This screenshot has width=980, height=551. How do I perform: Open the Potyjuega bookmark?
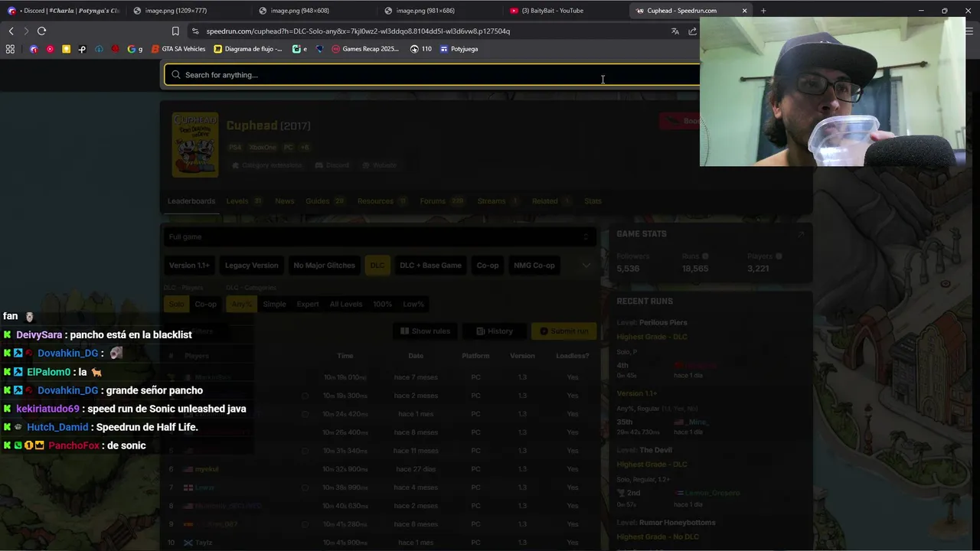[x=459, y=49]
